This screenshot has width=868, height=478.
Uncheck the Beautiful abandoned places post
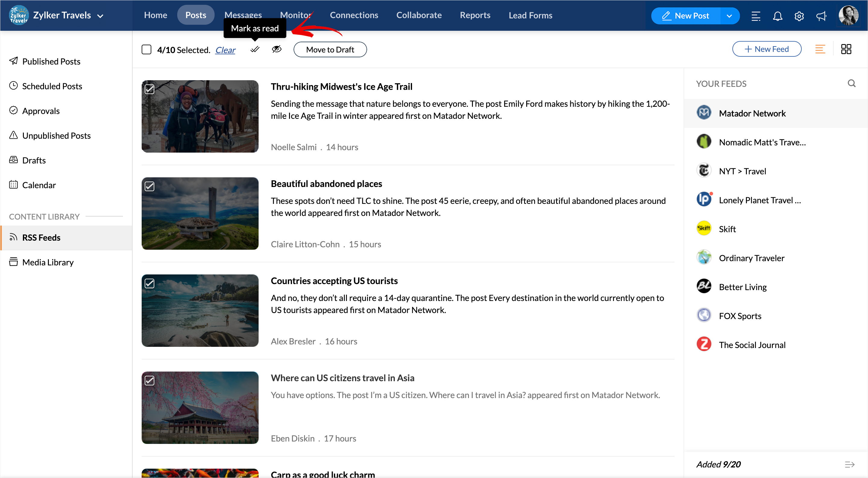[149, 186]
